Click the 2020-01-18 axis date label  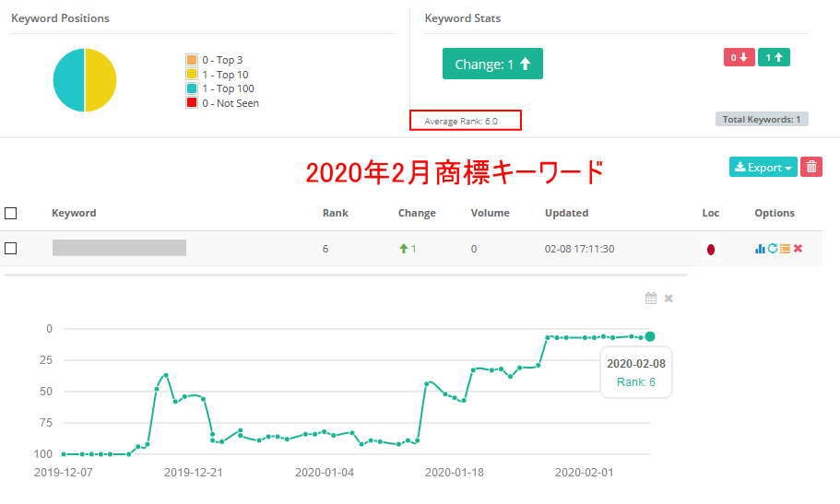pyautogui.click(x=455, y=473)
